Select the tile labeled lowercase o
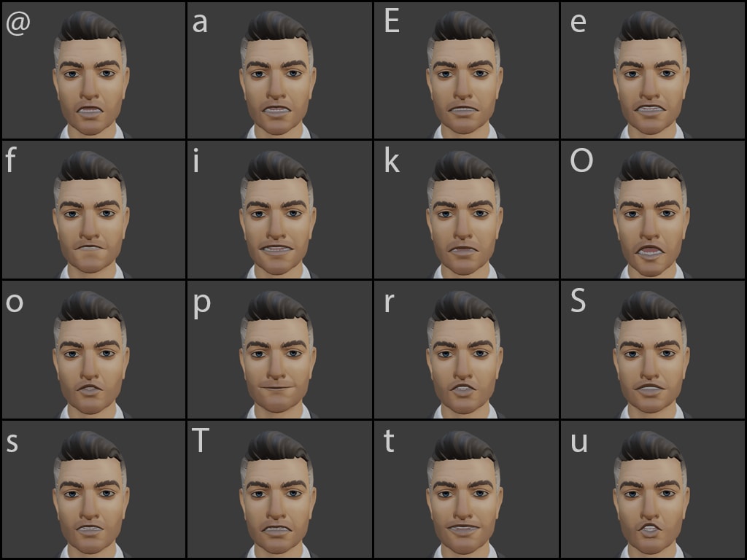747x560 pixels. [x=93, y=349]
